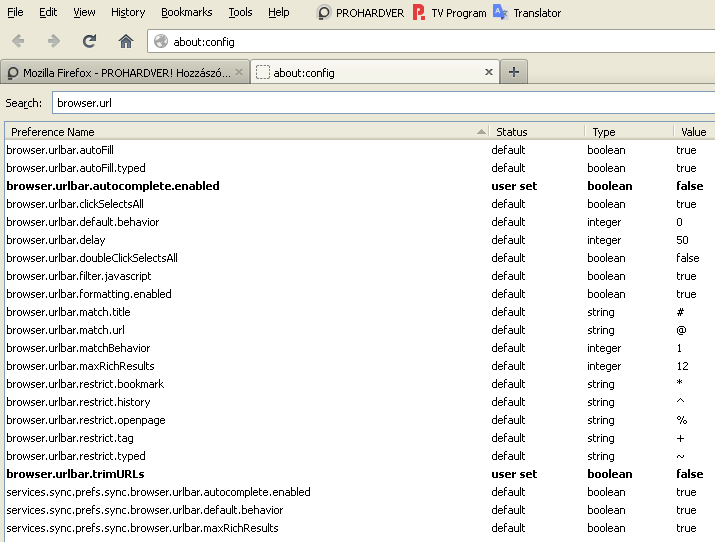Screen dimensions: 715x542
Task: Select browser.urlbar.autoFill.typed preference
Action: pyautogui.click(x=359, y=168)
